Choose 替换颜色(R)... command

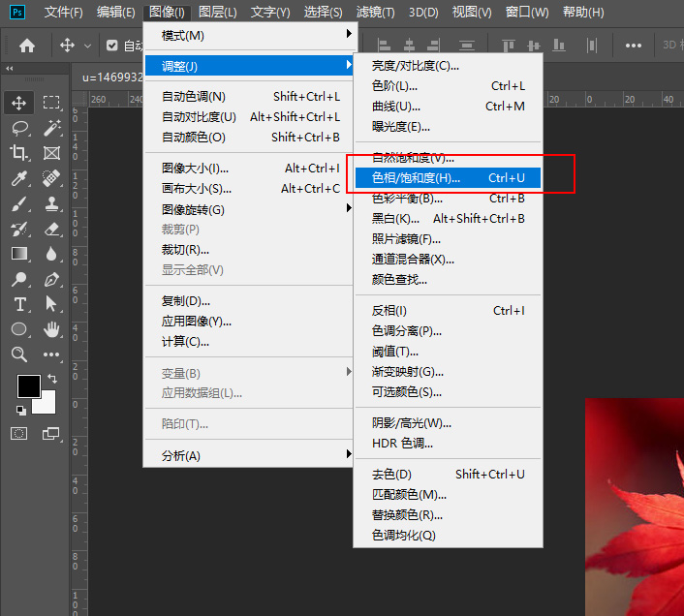pos(448,515)
